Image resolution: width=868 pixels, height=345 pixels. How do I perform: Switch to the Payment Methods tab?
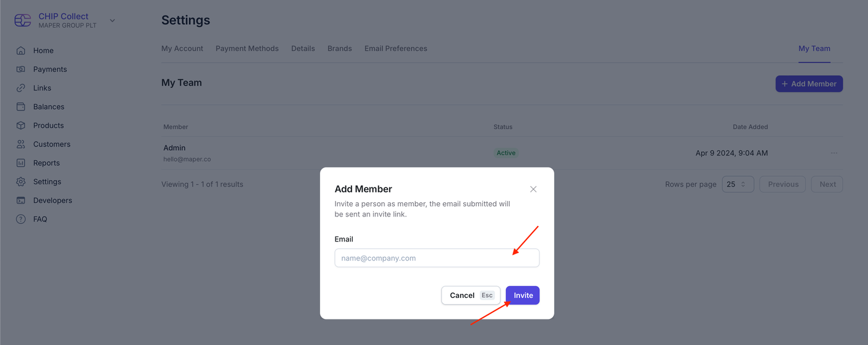click(x=247, y=48)
